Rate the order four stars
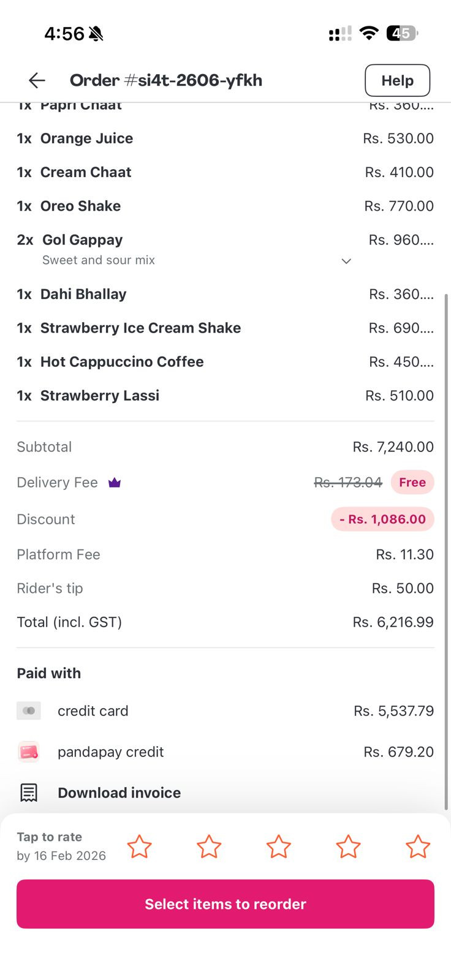This screenshot has height=980, width=451. point(348,846)
